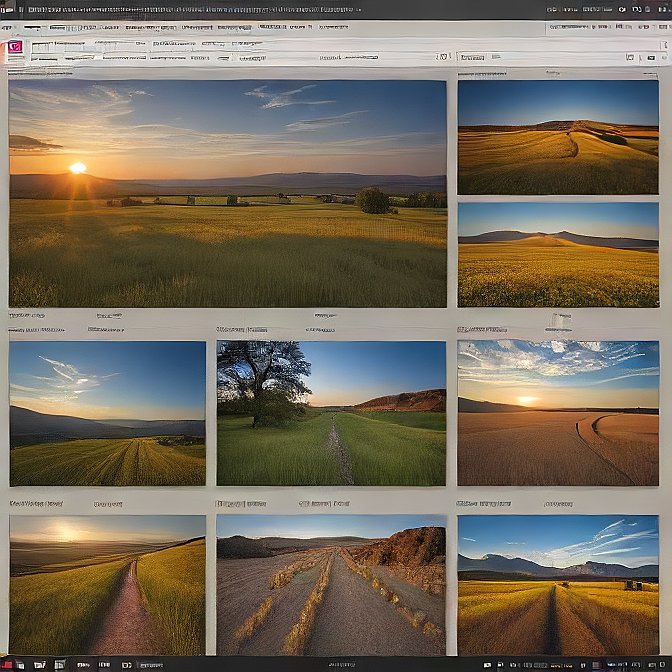Screen dimensions: 672x672
Task: Open the pink dirt path through grass photo
Action: pyautogui.click(x=108, y=585)
